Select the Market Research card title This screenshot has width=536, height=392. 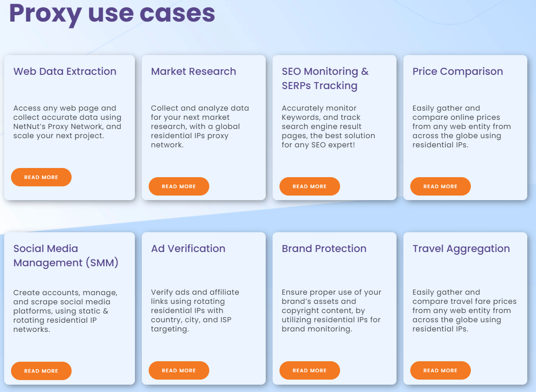tap(194, 72)
